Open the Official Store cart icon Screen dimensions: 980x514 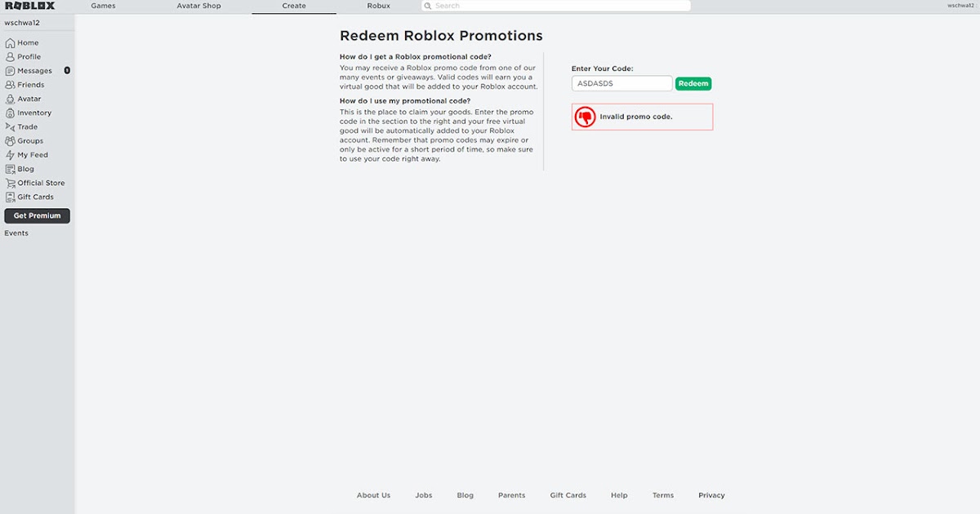pyautogui.click(x=11, y=183)
